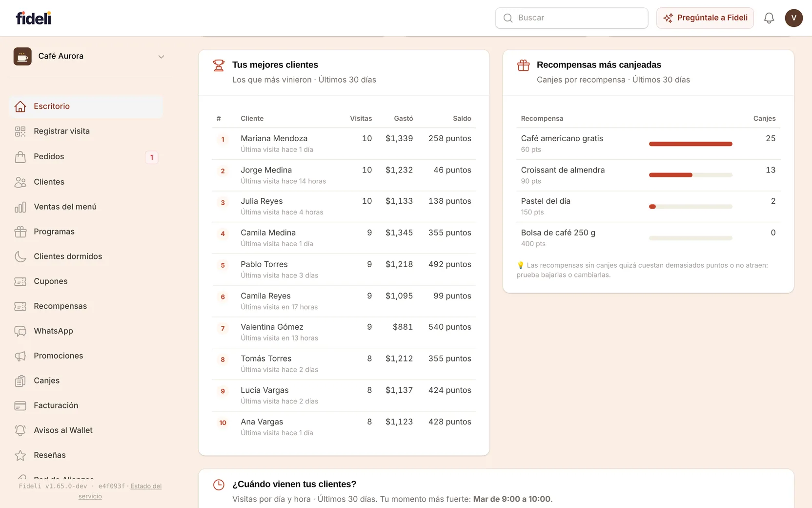
Task: Click the Pablo Torres customer name
Action: 264,264
